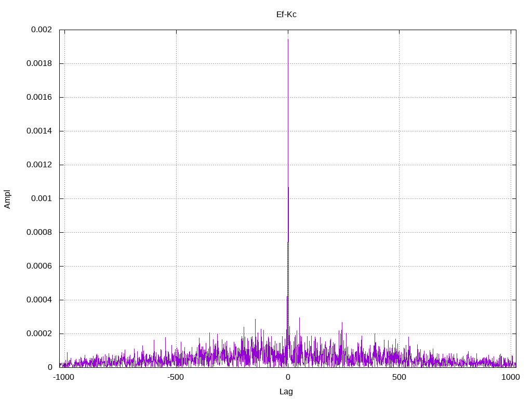Click the plot title Ef-Kc
Viewport: 532px width, 399px height.
click(286, 14)
